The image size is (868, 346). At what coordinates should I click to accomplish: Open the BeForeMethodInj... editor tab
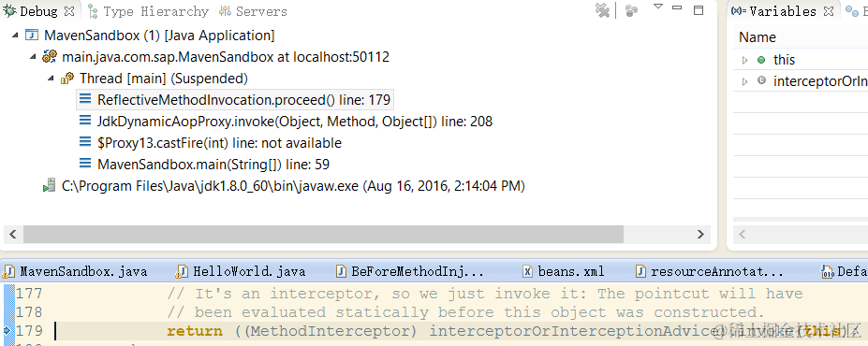pos(418,272)
